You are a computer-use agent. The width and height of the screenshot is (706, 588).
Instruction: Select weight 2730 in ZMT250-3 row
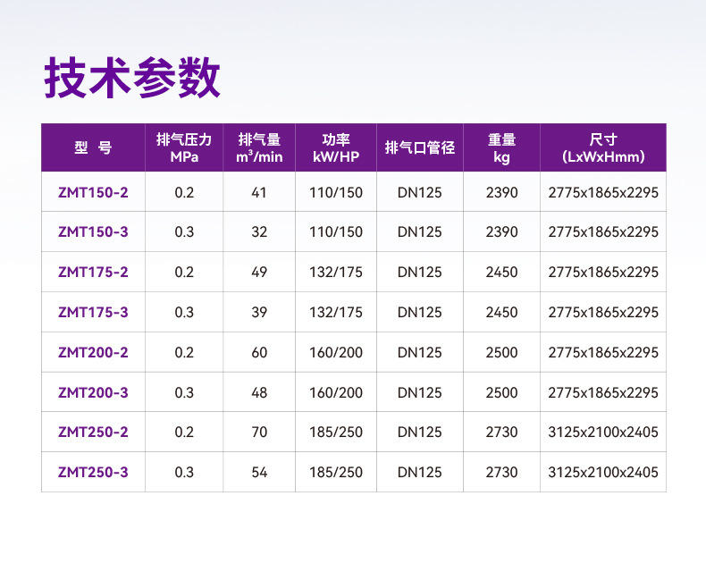(501, 472)
